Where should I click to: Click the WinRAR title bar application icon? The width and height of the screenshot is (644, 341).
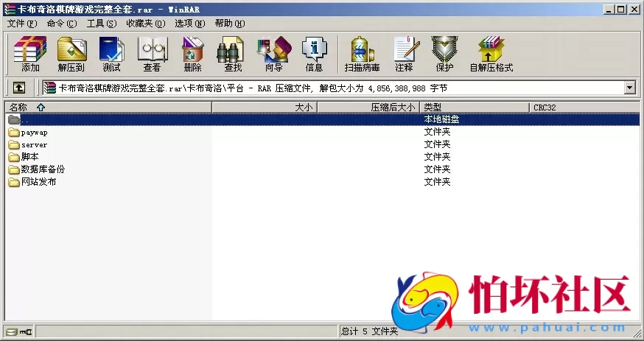click(10, 9)
